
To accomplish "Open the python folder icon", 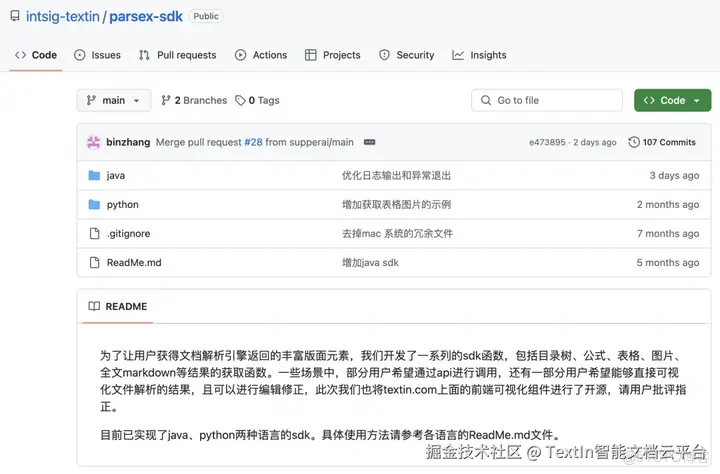I will 94,204.
